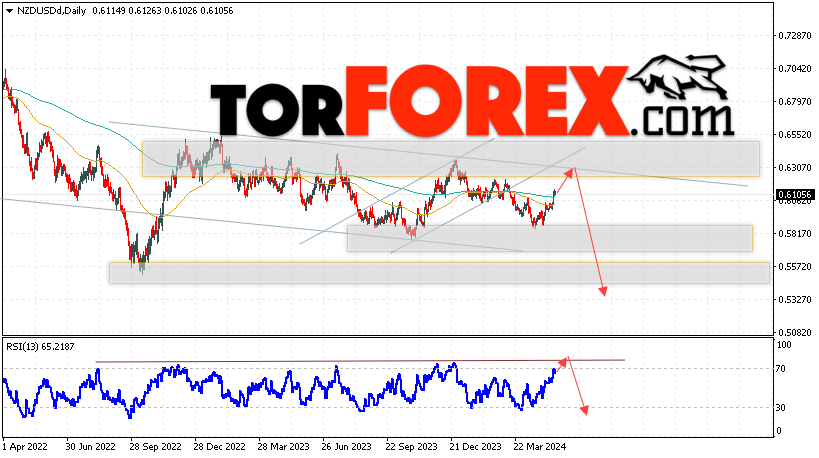The height and width of the screenshot is (458, 819).
Task: Click RSI scale level 0
Action: pos(779,430)
